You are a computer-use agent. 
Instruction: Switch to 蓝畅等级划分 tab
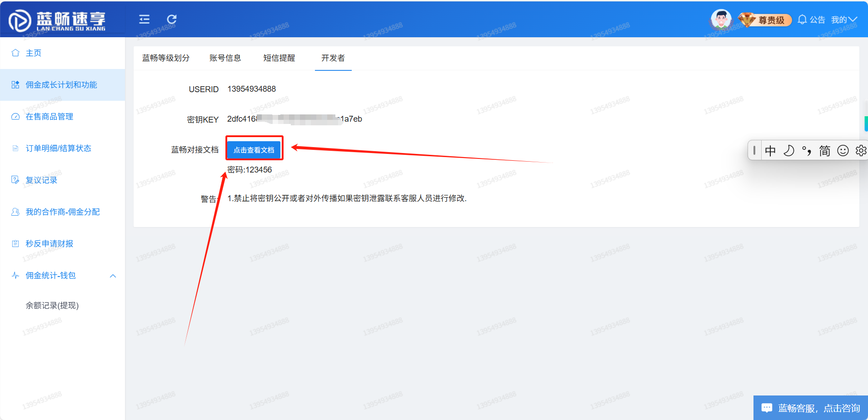166,58
